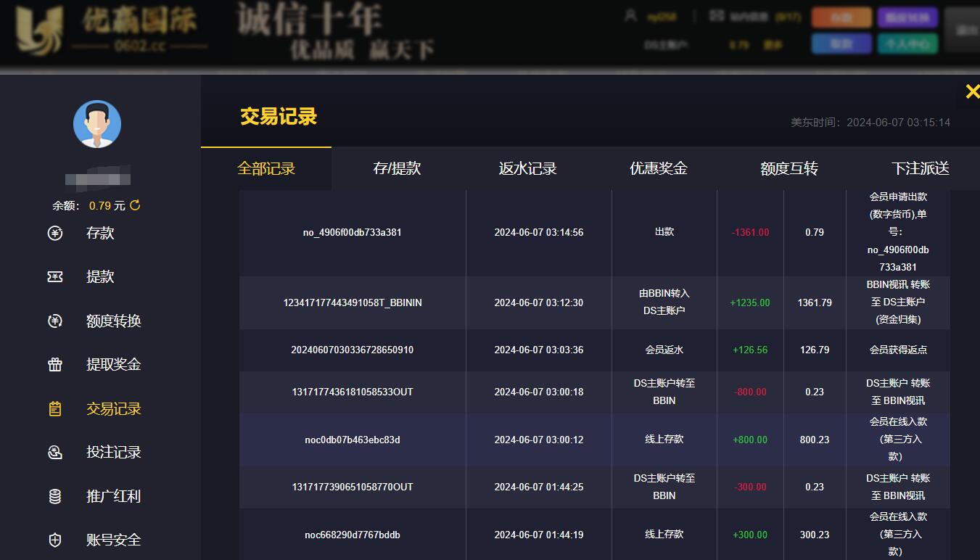Click the orange deposit button in header
The height and width of the screenshot is (560, 980).
coord(841,16)
